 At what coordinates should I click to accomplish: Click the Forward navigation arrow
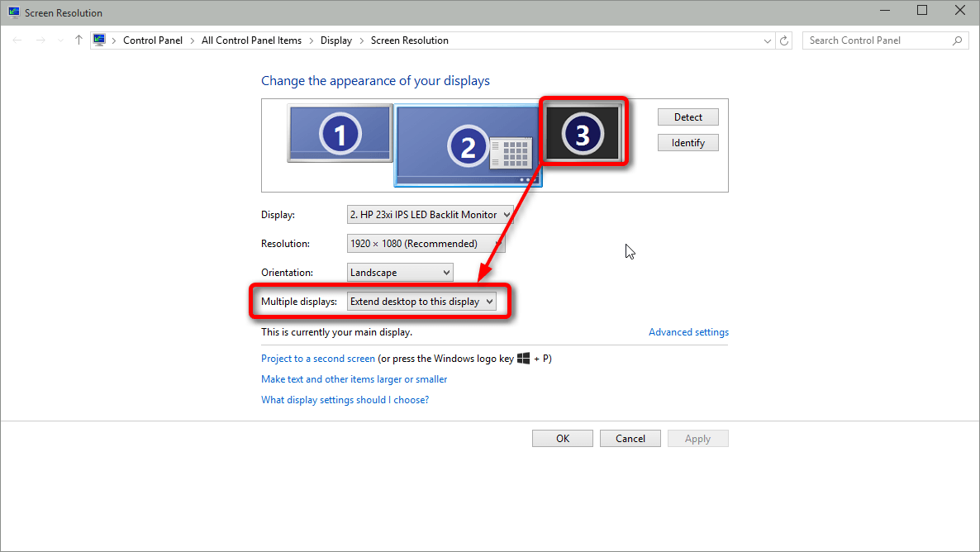click(x=40, y=40)
